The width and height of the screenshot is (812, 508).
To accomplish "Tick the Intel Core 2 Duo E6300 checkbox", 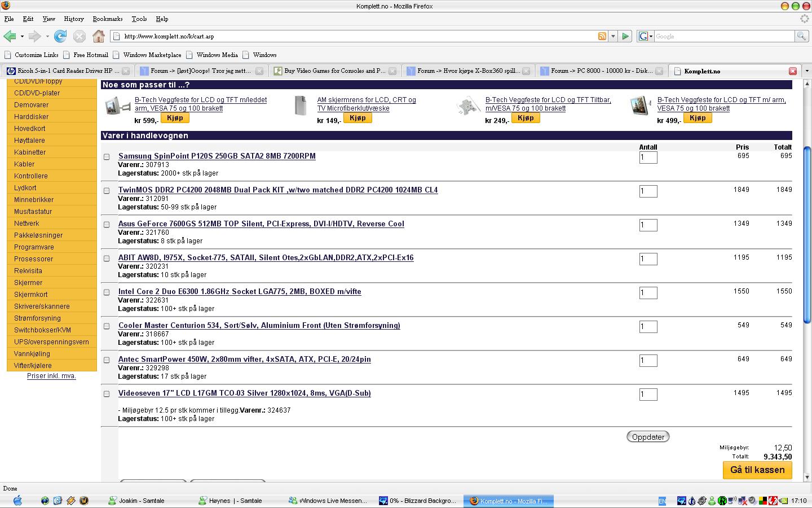I will tap(107, 292).
